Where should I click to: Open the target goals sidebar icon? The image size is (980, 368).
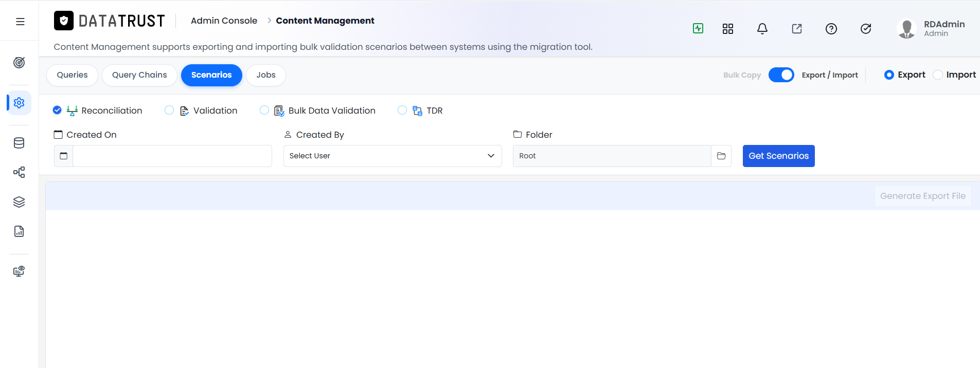19,63
